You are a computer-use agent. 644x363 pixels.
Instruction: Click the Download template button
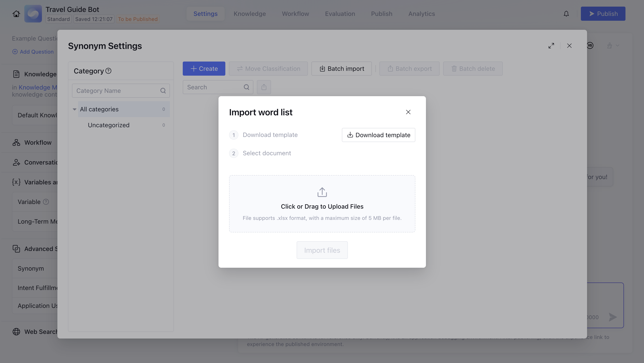pyautogui.click(x=378, y=135)
